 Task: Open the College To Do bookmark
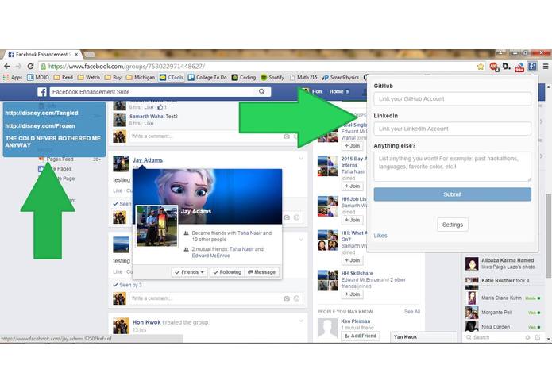point(207,77)
